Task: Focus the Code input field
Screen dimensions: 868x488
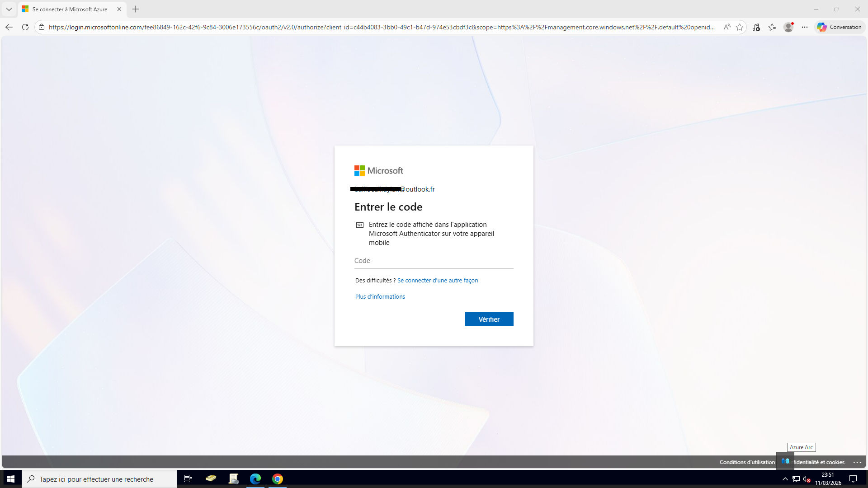Action: 434,261
